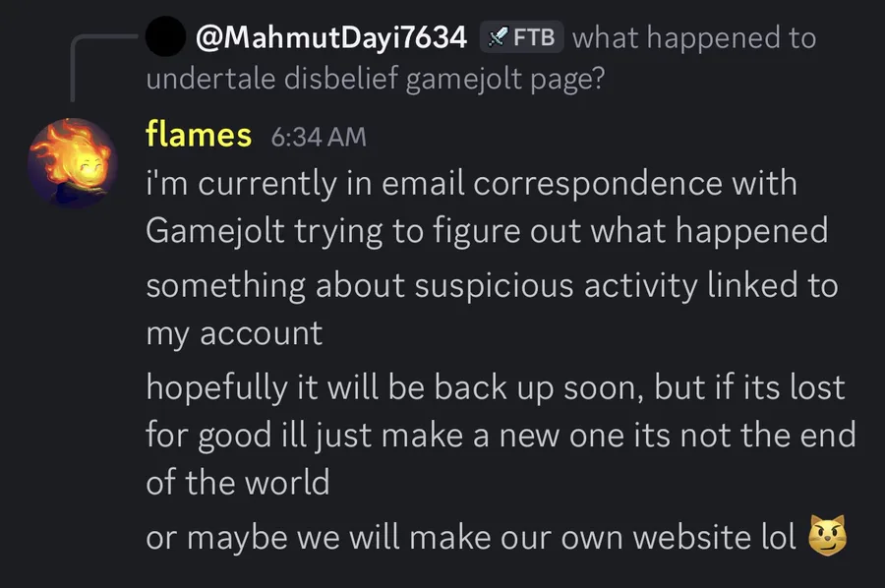The image size is (885, 588).
Task: Click the black avatar in reply preview
Action: tap(164, 37)
